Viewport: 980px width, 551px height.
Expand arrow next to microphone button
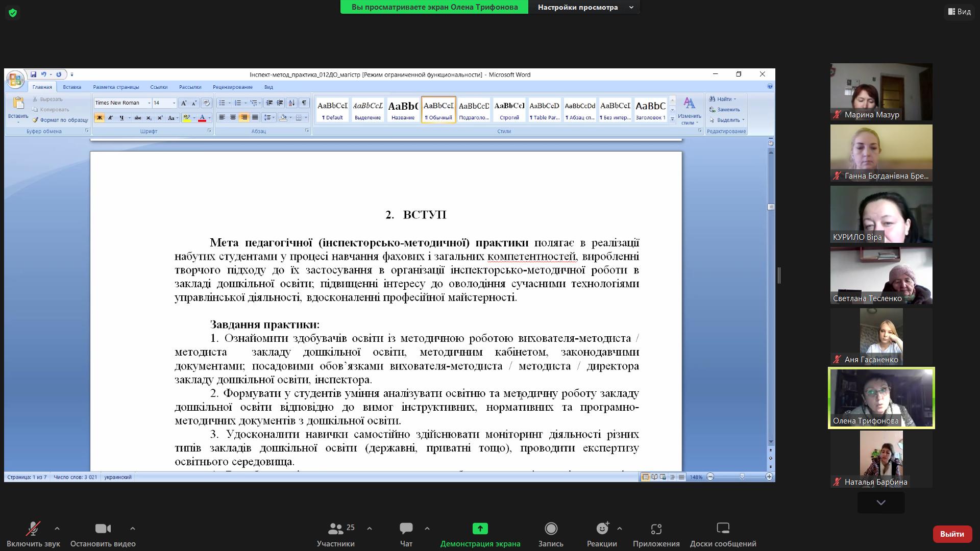tap(57, 529)
